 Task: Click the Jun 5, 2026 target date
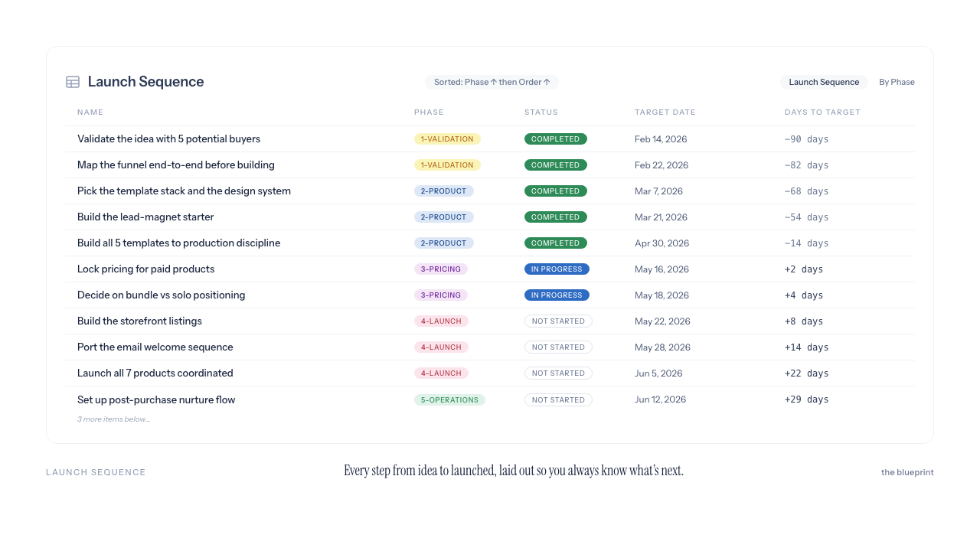coord(658,373)
